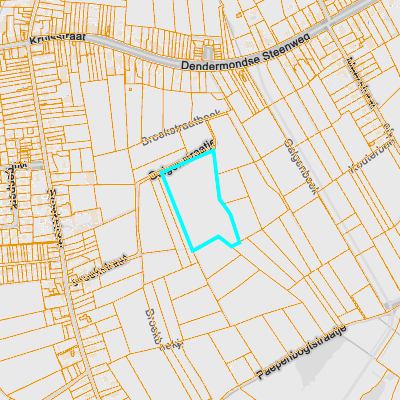400x400 pixels.
Task: Click the Galgenbeek stream label
Action: click(300, 167)
